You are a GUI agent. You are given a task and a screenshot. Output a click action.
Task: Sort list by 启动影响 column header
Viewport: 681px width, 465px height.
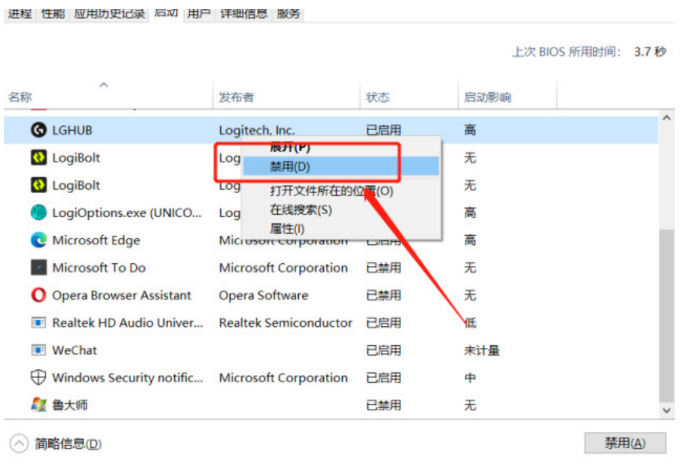coord(487,97)
